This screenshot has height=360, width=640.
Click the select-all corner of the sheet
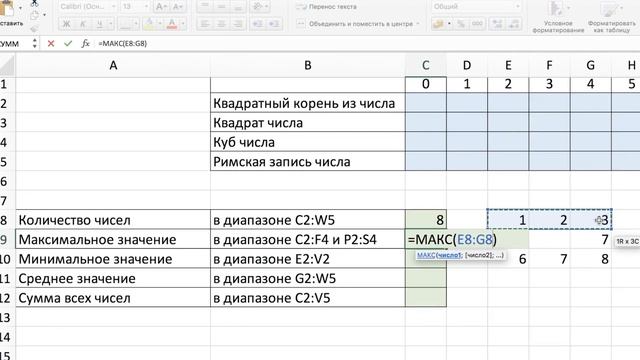coord(7,65)
